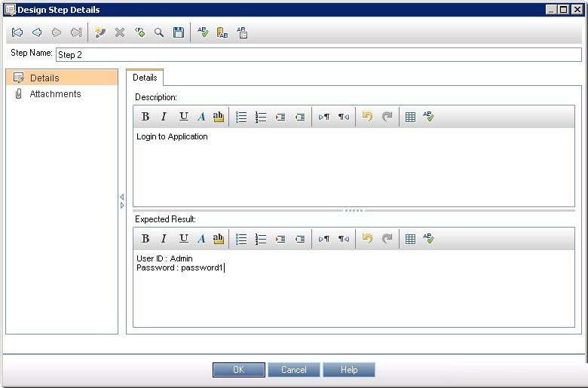Run spell check in top toolbar

point(203,32)
